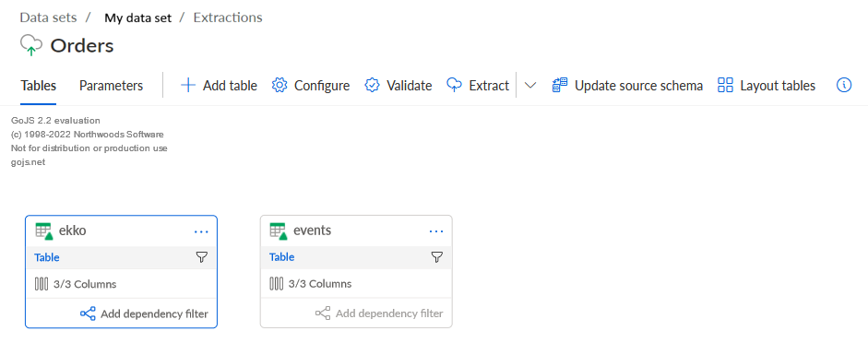Select the events table name
Viewport: 868px width, 343px height.
pos(312,231)
